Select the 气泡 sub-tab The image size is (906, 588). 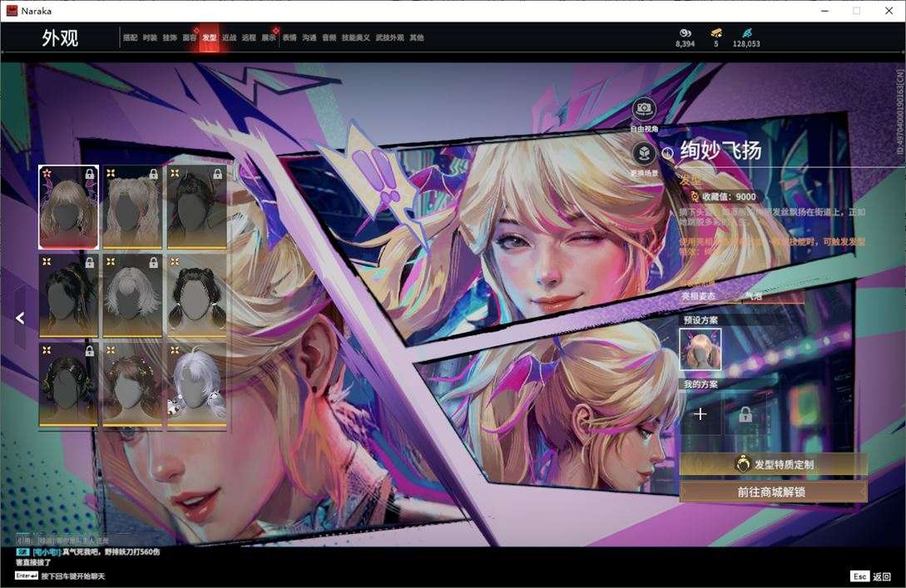coord(753,296)
